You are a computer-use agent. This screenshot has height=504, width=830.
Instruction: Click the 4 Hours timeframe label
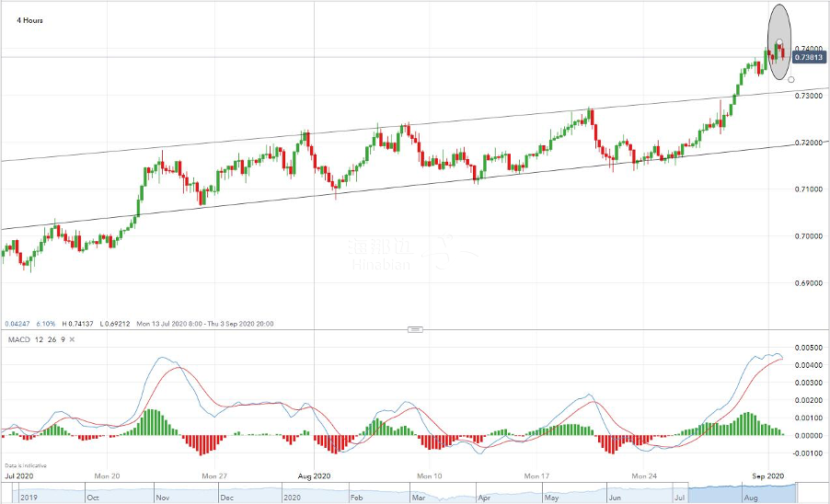23,19
